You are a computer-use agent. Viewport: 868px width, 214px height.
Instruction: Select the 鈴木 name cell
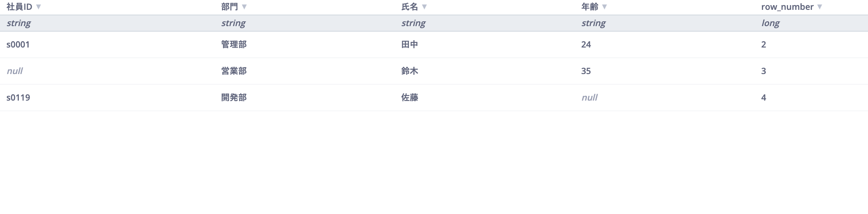point(409,71)
